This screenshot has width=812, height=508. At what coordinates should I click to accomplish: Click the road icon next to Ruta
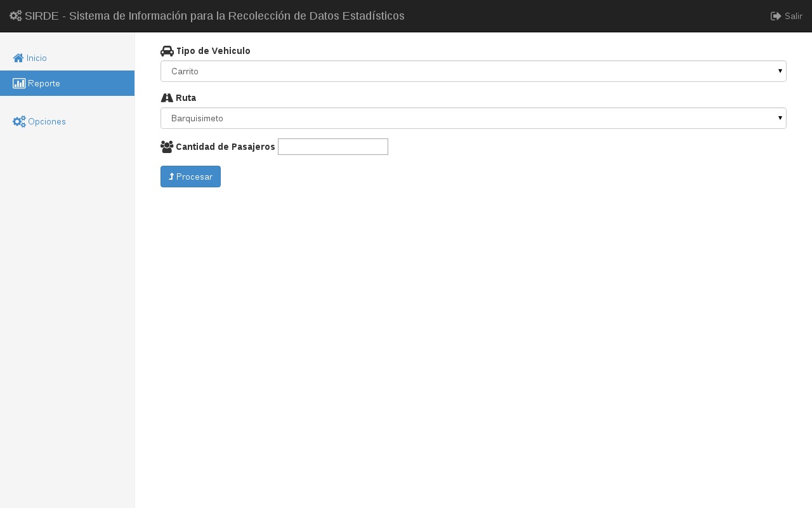point(167,98)
